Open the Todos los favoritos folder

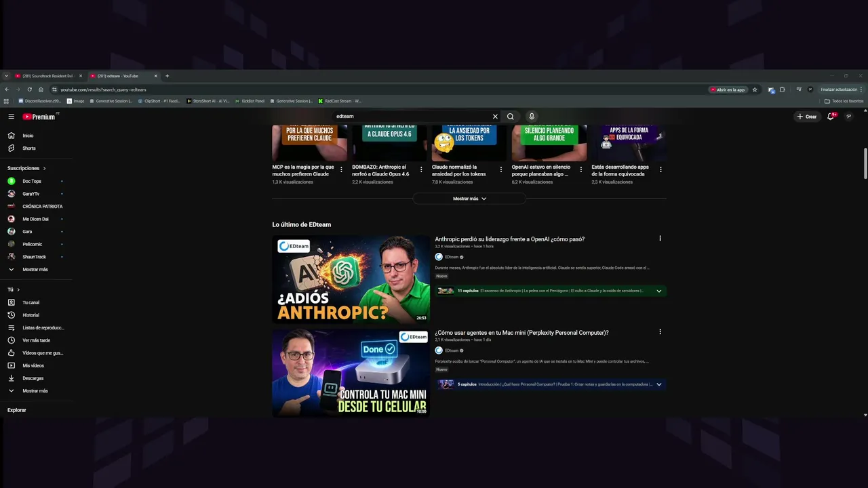click(844, 101)
